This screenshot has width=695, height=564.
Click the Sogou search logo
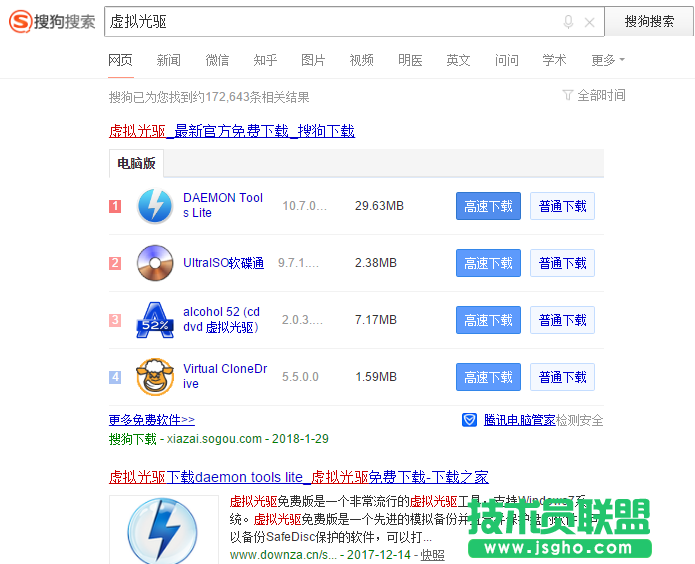tap(54, 21)
